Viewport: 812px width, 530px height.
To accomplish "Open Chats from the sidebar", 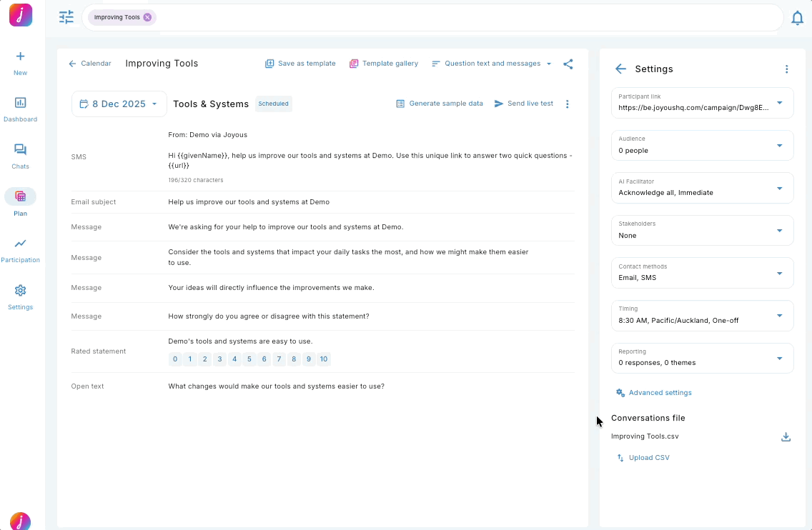I will [x=20, y=155].
